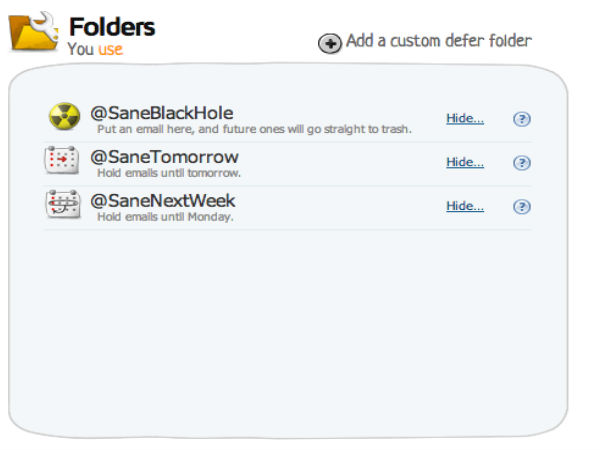600x450 pixels.
Task: Hide the @SaneTomorrow folder
Action: click(465, 162)
